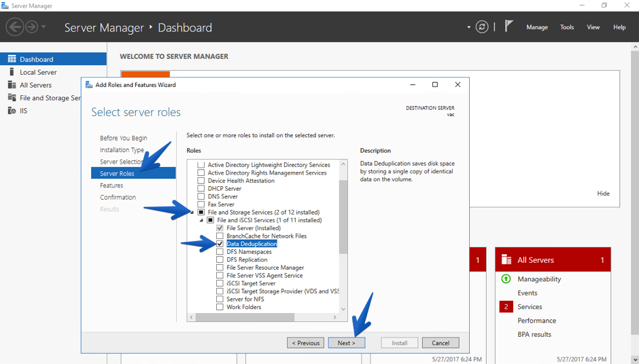This screenshot has width=639, height=364.
Task: Open dropdown arrow beside refresh icon
Action: pyautogui.click(x=468, y=27)
